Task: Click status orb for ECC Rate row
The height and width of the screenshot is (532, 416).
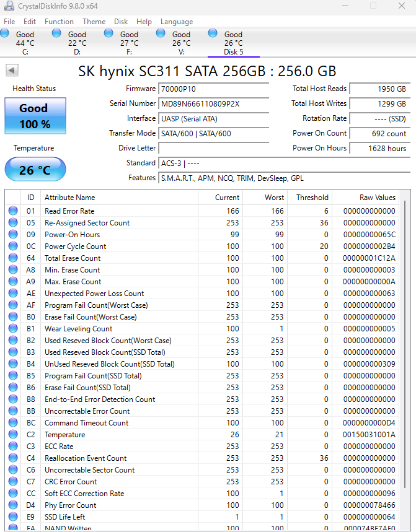Action: (13, 446)
